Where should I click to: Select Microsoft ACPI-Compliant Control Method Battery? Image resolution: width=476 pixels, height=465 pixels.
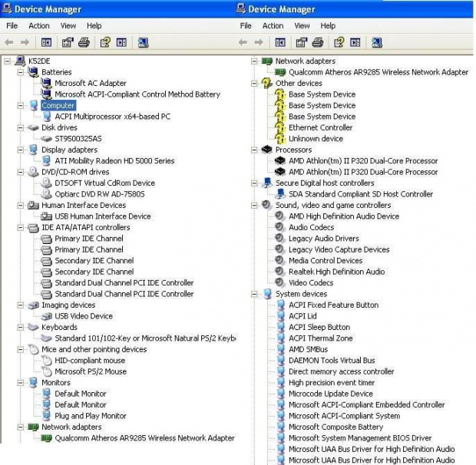[x=137, y=94]
